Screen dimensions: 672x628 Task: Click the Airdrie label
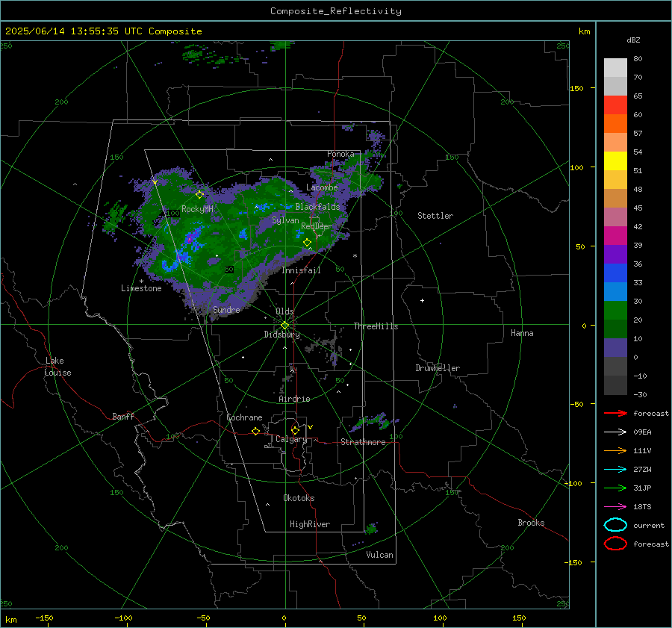coord(294,399)
